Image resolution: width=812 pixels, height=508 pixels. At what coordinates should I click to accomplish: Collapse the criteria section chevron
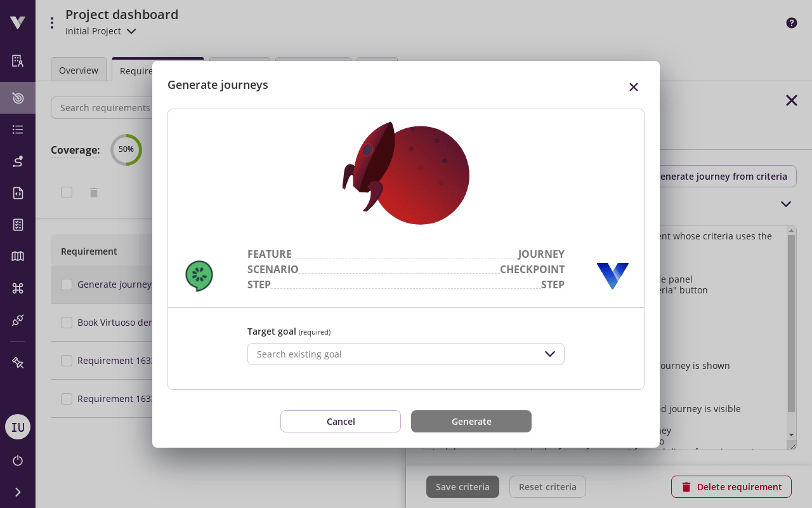click(x=785, y=204)
